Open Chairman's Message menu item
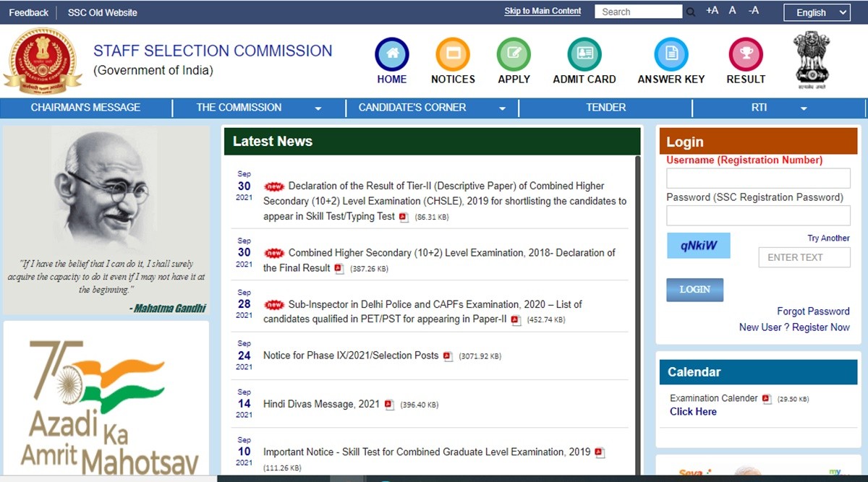868x482 pixels. (85, 108)
